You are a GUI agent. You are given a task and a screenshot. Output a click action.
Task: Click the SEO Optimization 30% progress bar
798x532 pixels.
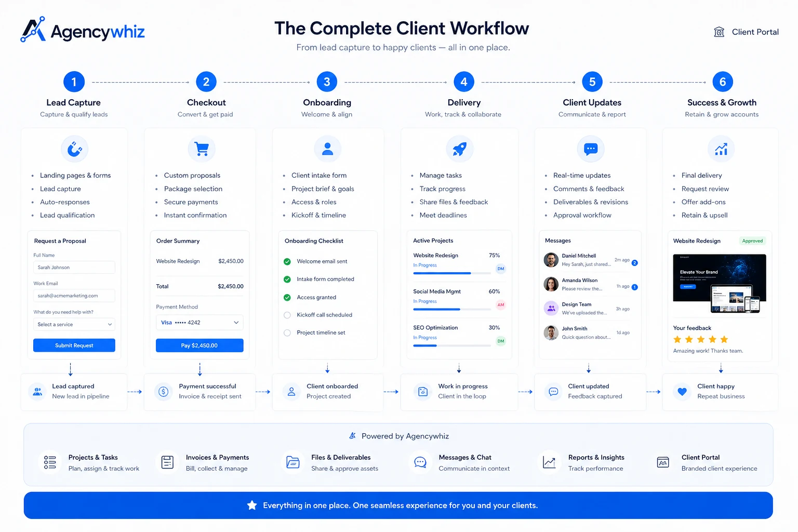click(x=452, y=346)
